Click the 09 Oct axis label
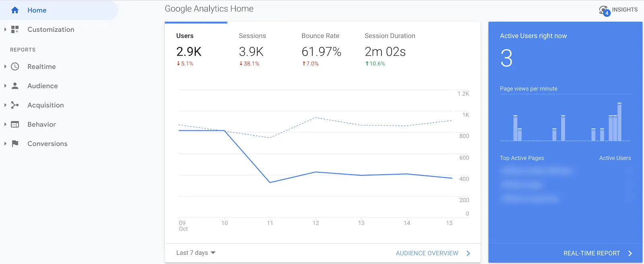The image size is (644, 264). 183,226
